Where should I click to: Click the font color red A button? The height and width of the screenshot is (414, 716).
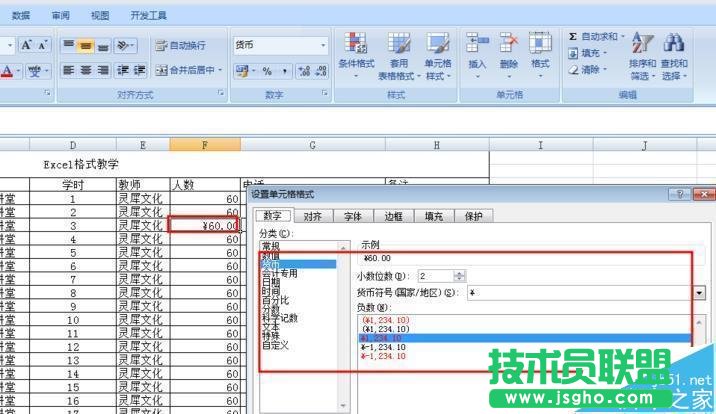6,71
